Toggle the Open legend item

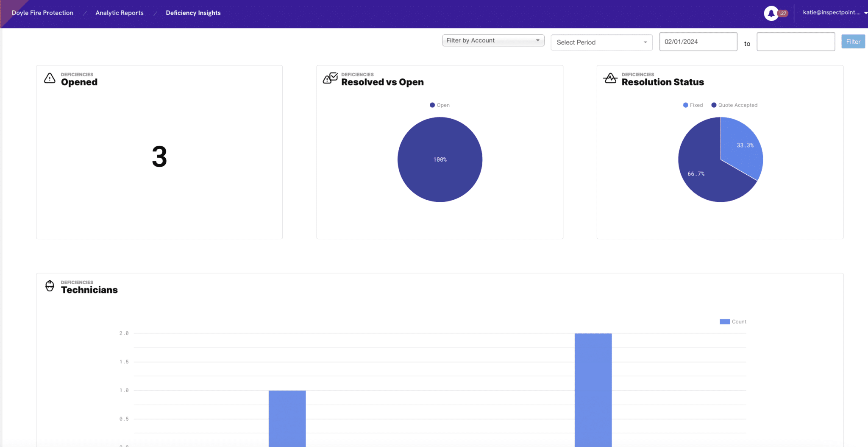[x=440, y=105]
